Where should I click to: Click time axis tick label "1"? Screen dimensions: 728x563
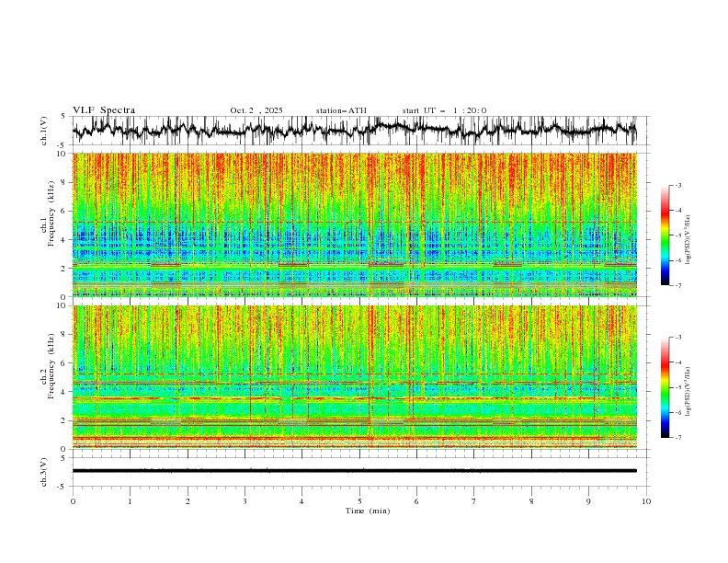point(130,501)
